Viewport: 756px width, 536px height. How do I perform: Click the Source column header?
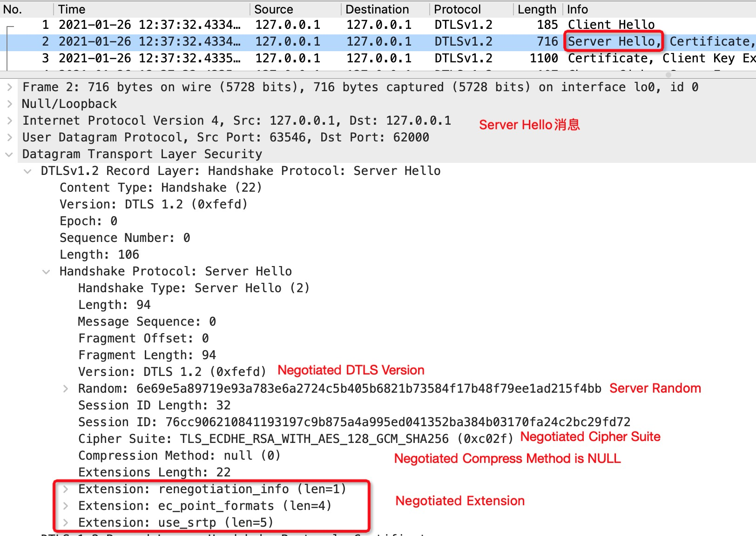(296, 9)
